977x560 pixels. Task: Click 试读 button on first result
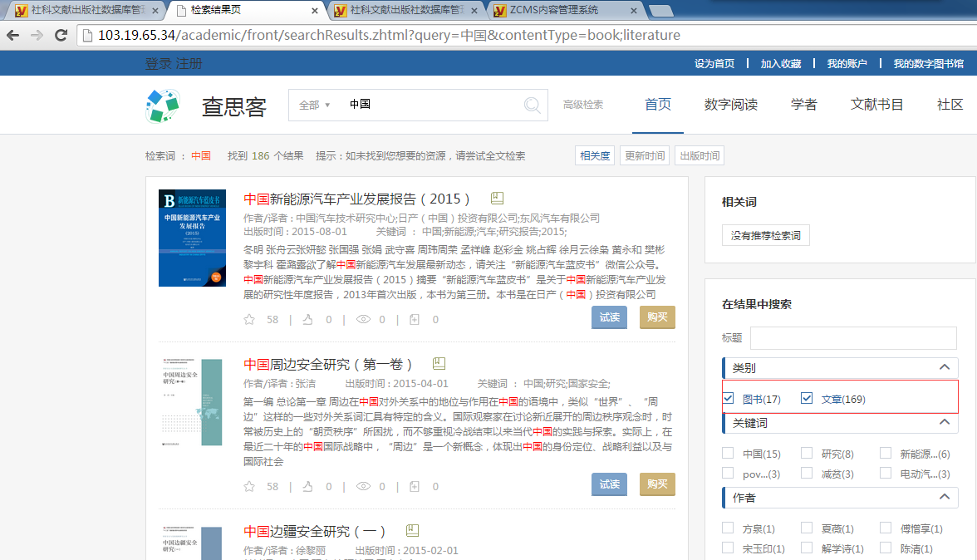click(x=609, y=317)
